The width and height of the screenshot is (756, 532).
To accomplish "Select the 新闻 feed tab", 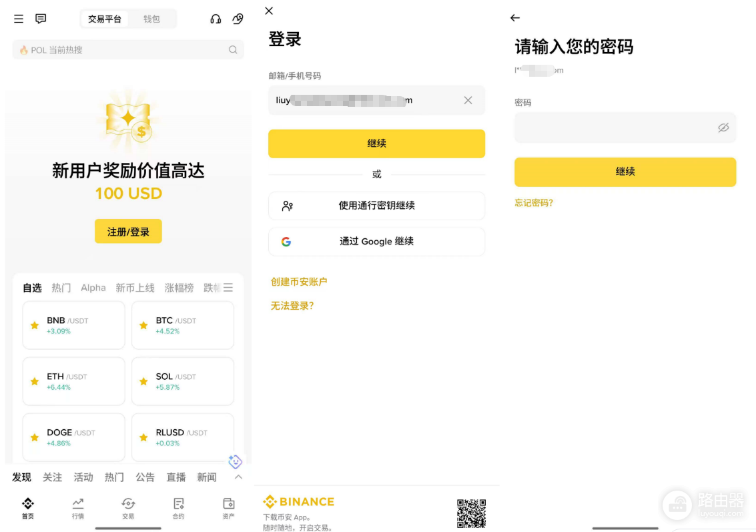I will point(207,477).
